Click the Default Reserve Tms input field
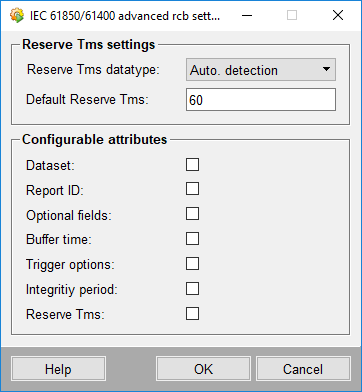 (261, 100)
